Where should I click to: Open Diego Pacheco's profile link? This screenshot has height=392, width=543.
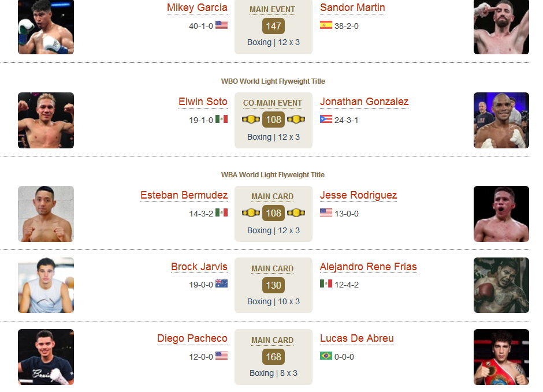pyautogui.click(x=192, y=338)
